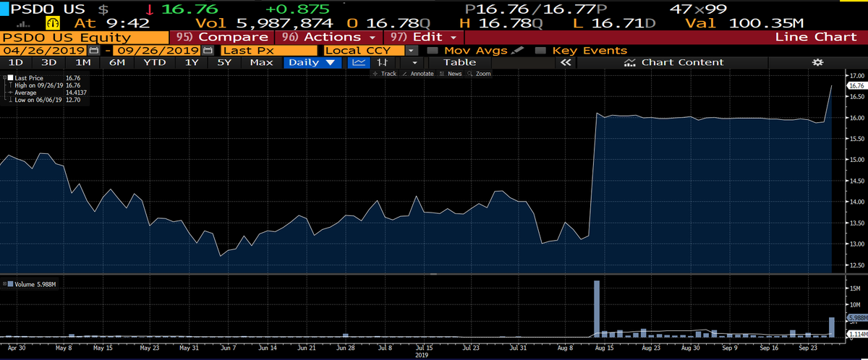Click the PSDO US Equity security field
This screenshot has height=360, width=868.
pyautogui.click(x=84, y=37)
